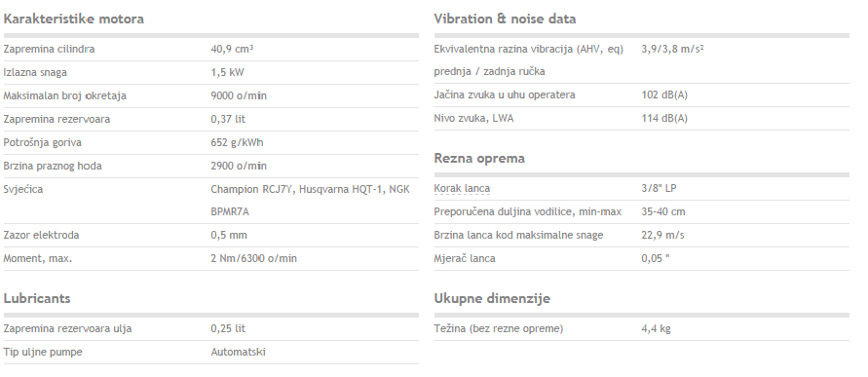Click the Vibration & noise data heading

(x=505, y=19)
